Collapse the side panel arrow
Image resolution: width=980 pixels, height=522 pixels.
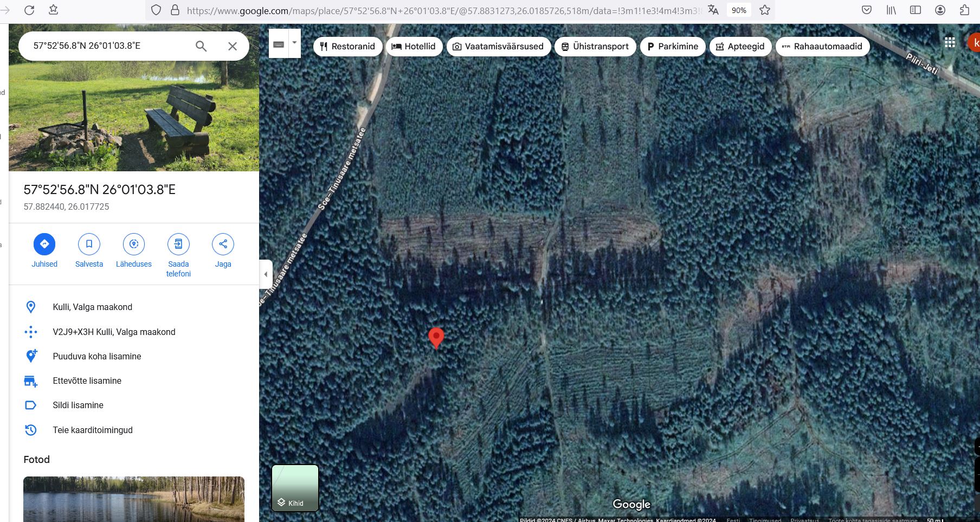coord(266,274)
